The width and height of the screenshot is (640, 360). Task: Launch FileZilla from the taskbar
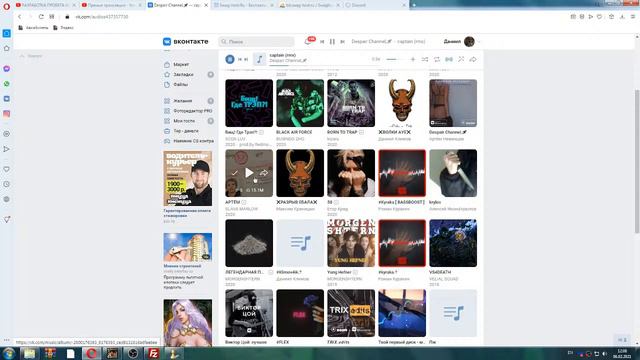153,353
